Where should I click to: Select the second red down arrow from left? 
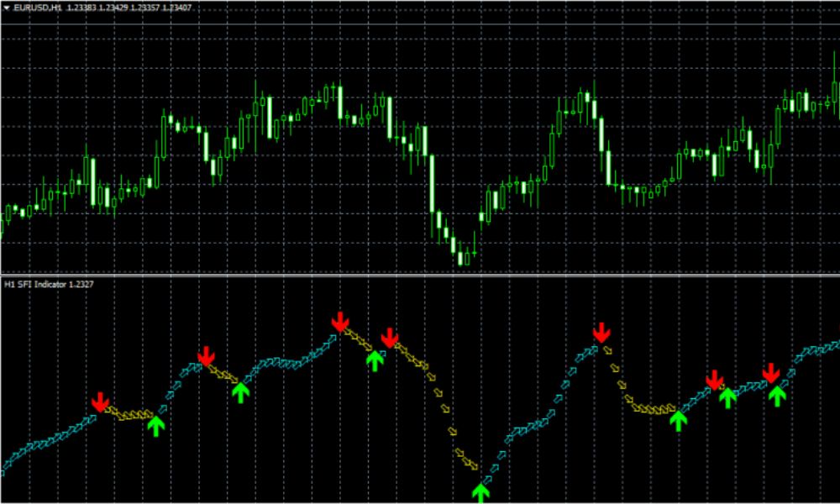(x=206, y=356)
